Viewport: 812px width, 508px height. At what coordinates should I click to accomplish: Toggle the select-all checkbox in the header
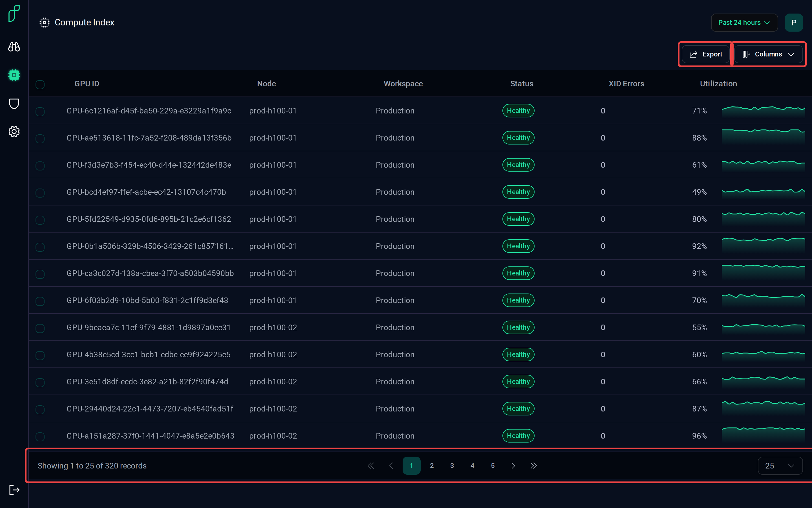40,84
